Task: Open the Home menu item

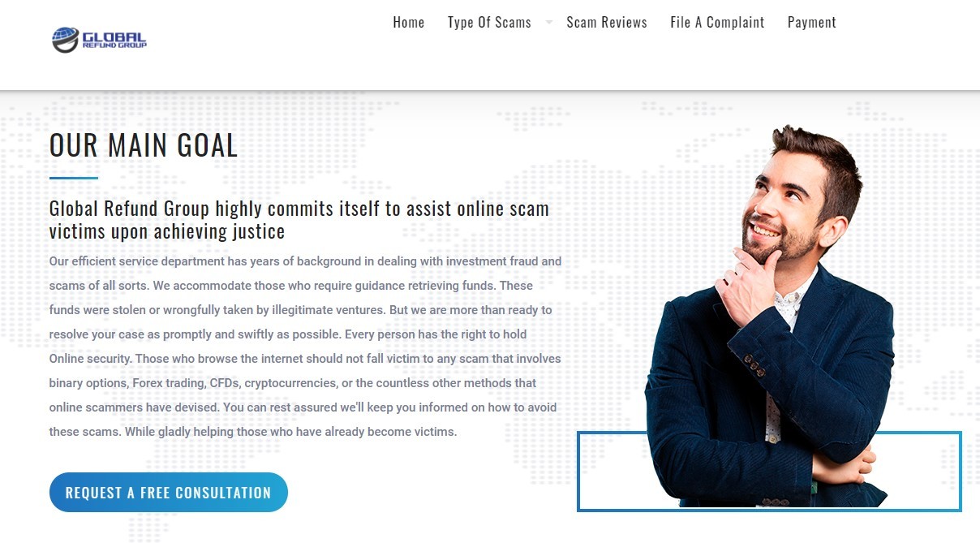Action: tap(409, 23)
